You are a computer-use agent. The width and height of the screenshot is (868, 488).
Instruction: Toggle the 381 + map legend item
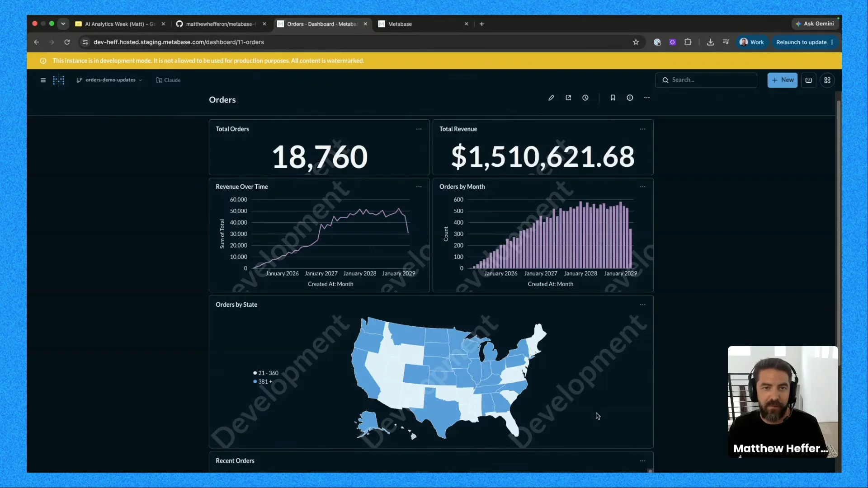[263, 382]
